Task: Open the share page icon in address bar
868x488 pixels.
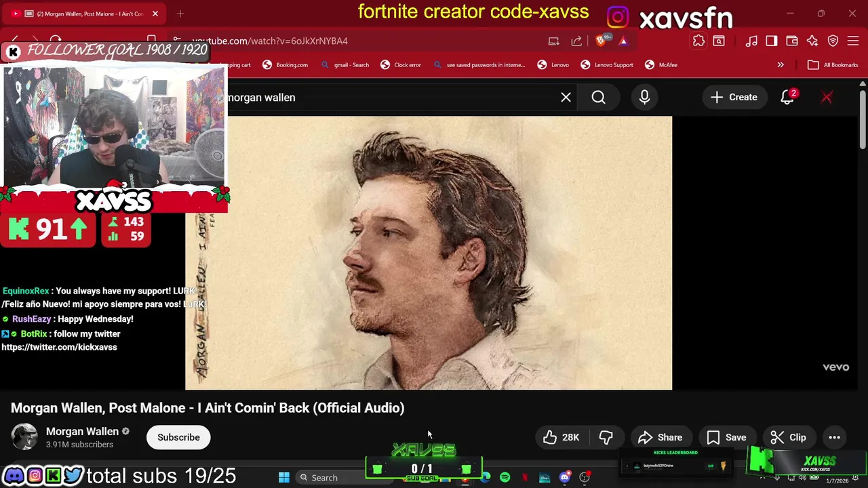Action: pyautogui.click(x=576, y=41)
